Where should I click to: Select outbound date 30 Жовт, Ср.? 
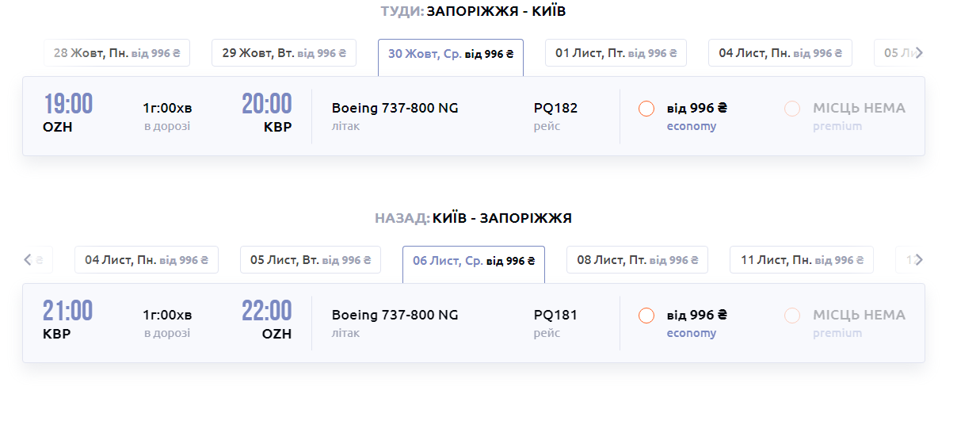coord(451,54)
